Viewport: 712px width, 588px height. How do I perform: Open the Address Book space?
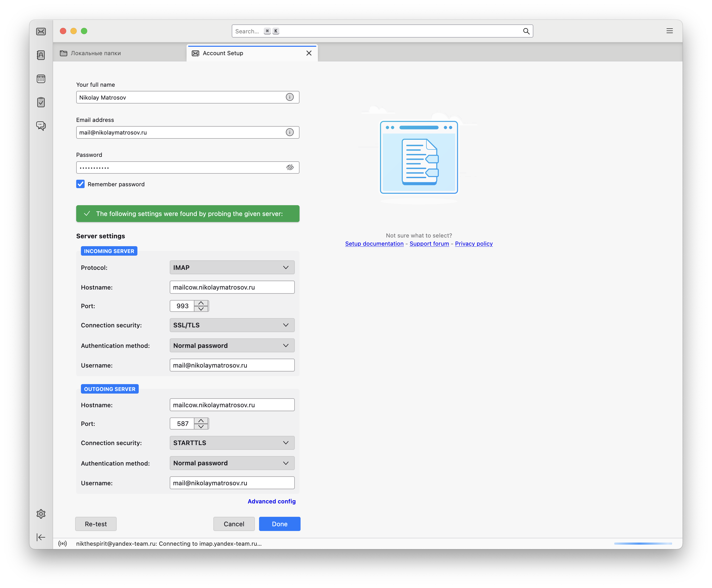41,55
